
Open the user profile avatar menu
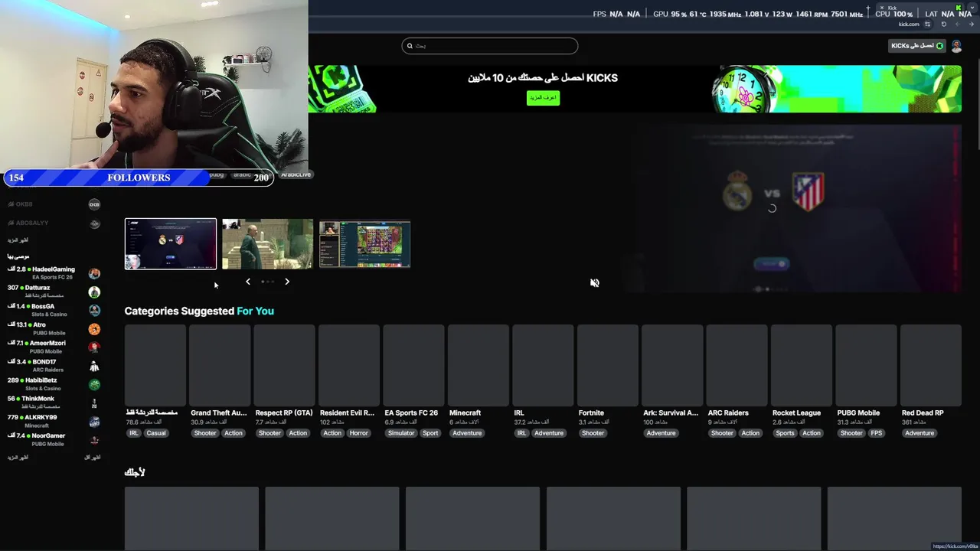tap(956, 46)
